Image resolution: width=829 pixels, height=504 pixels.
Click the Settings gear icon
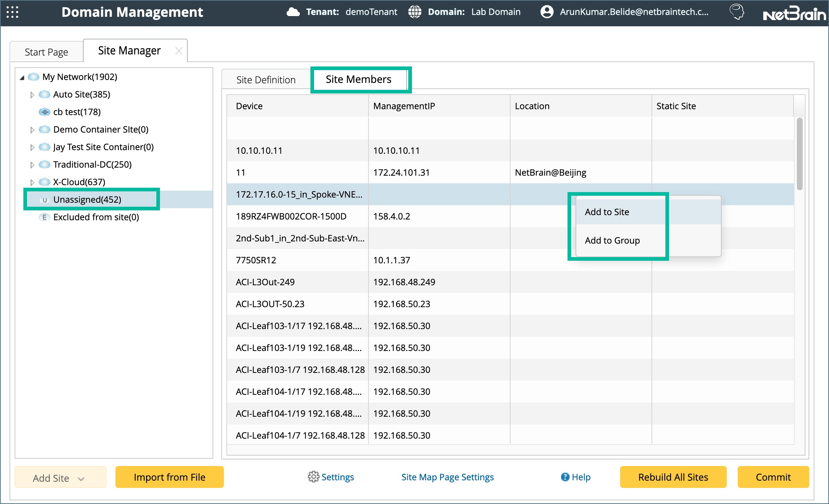point(313,477)
